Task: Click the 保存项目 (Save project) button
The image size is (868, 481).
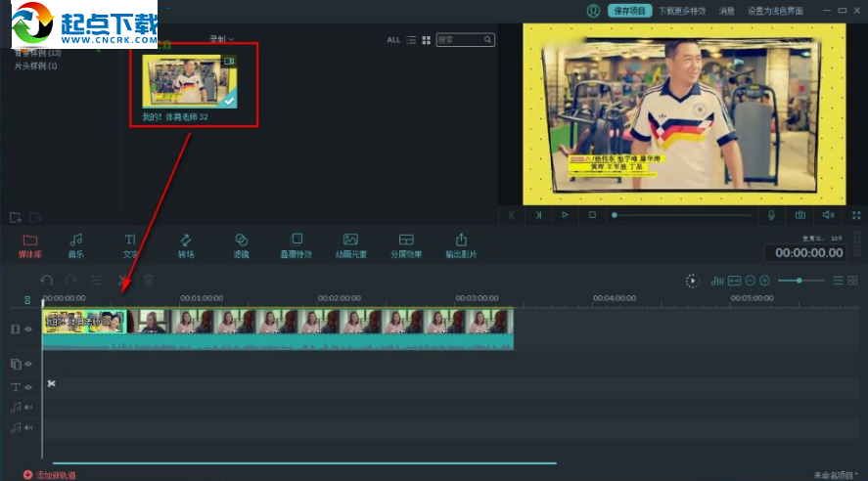Action: (630, 11)
